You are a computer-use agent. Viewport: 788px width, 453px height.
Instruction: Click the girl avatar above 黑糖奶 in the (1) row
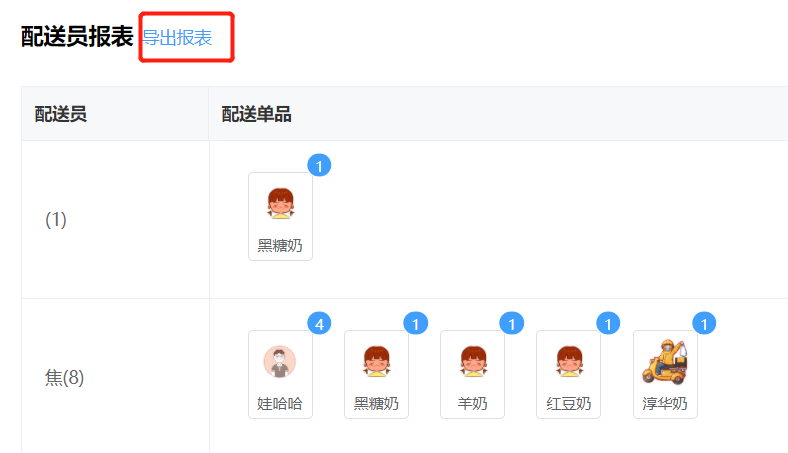point(280,204)
